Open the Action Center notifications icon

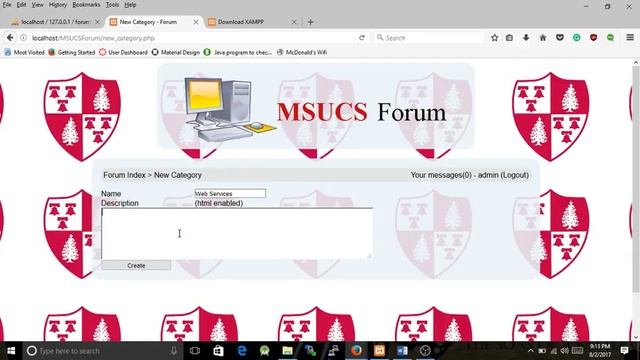(x=624, y=350)
